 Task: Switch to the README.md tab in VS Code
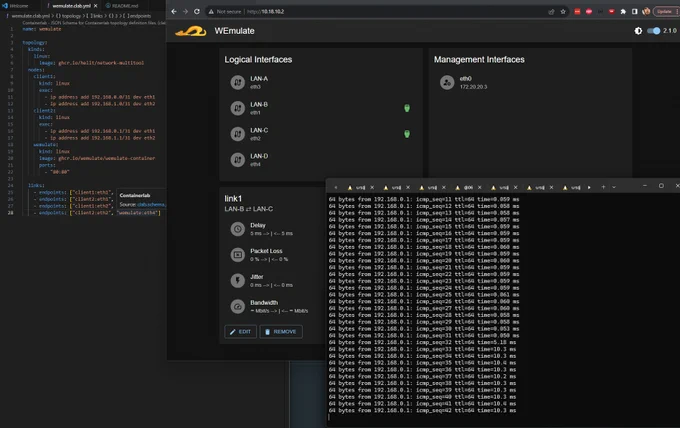pyautogui.click(x=122, y=6)
